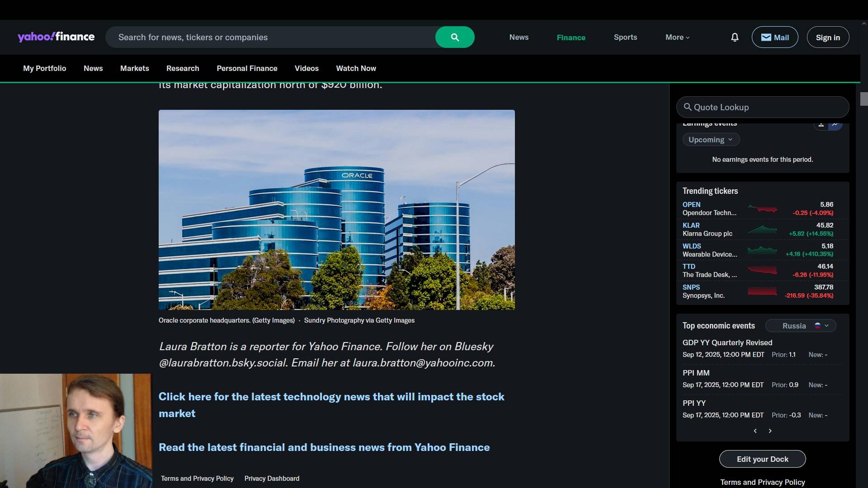Click the Yahoo Finance logo
This screenshot has width=868, height=488.
56,37
